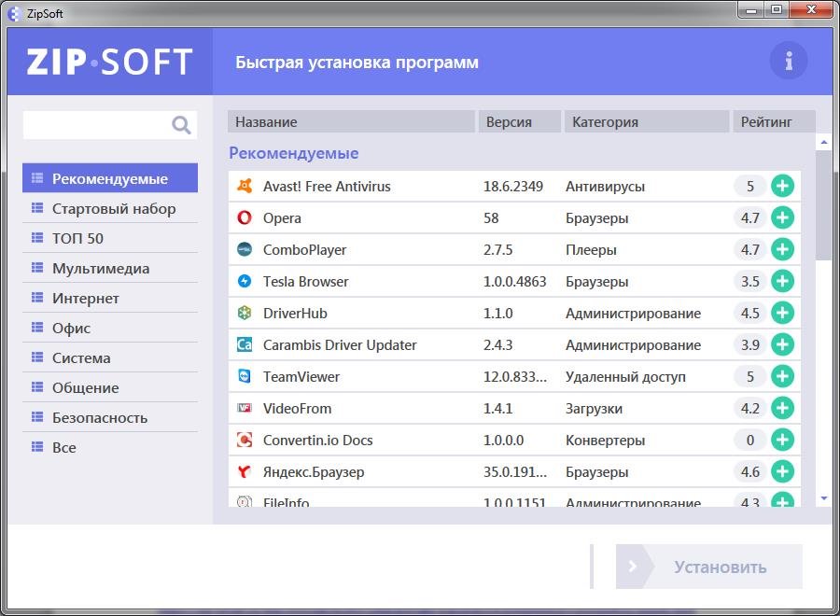Click the 18.6.2349 version cell

(513, 187)
